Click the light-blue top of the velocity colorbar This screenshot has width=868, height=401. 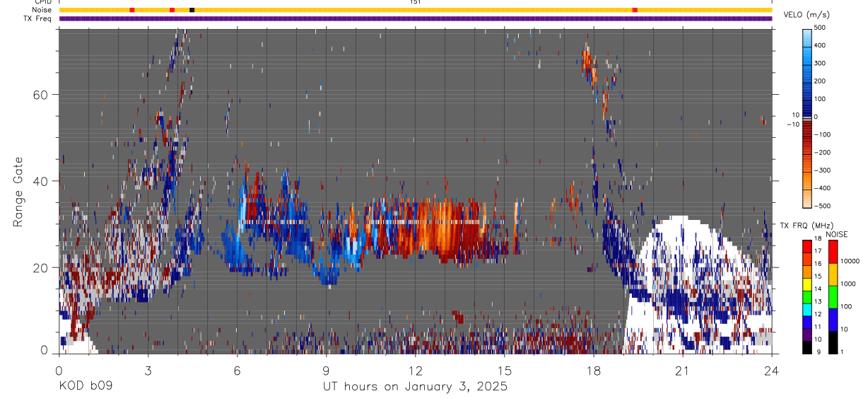click(807, 37)
